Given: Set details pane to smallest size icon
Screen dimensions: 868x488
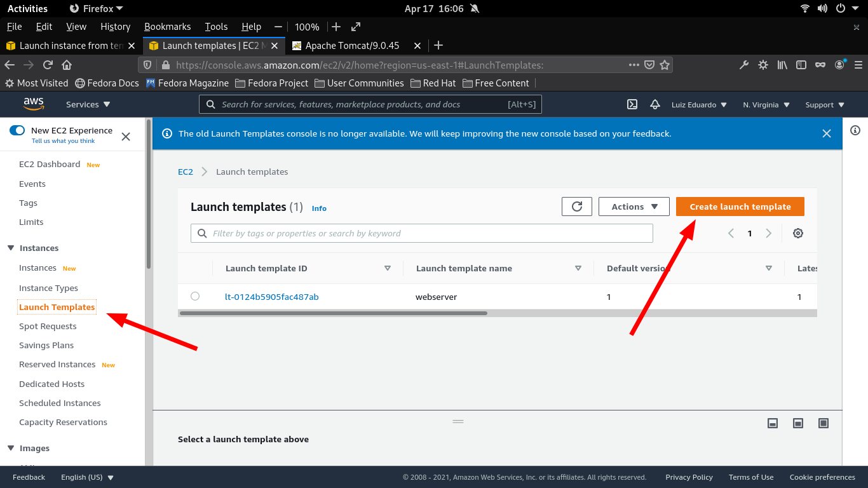Looking at the screenshot, I should pyautogui.click(x=773, y=423).
